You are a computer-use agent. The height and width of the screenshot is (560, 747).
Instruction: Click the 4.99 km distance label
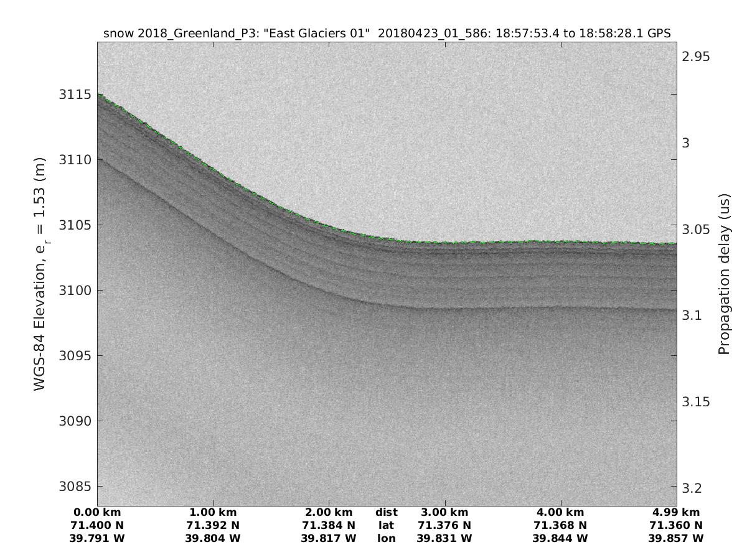point(676,513)
